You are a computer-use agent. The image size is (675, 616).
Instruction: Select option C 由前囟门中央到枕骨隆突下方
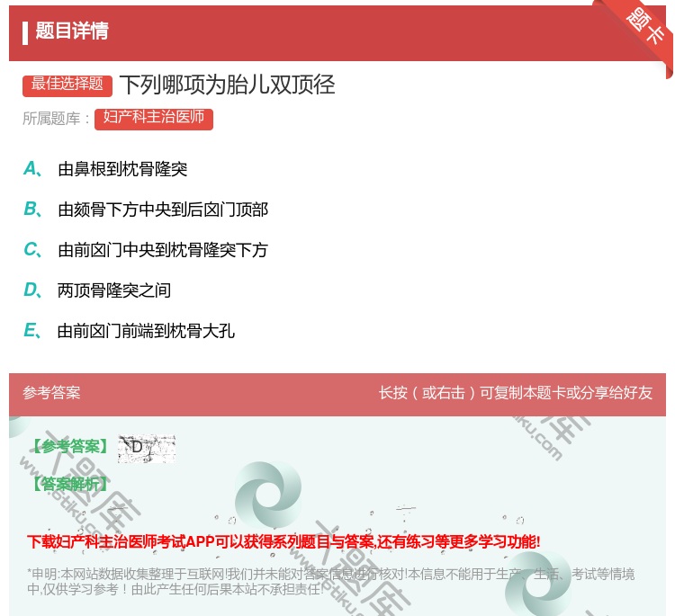pyautogui.click(x=146, y=250)
